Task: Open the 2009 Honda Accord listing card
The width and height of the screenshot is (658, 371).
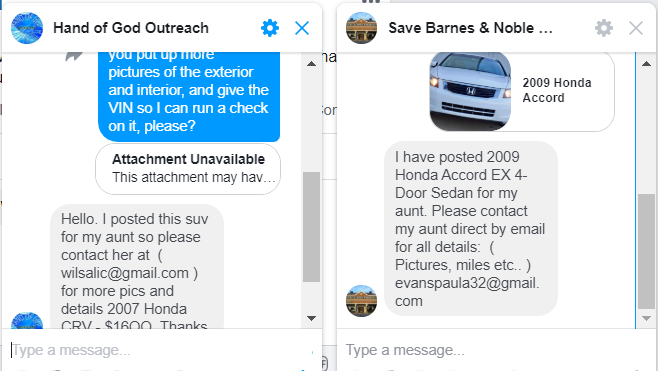Action: click(522, 91)
